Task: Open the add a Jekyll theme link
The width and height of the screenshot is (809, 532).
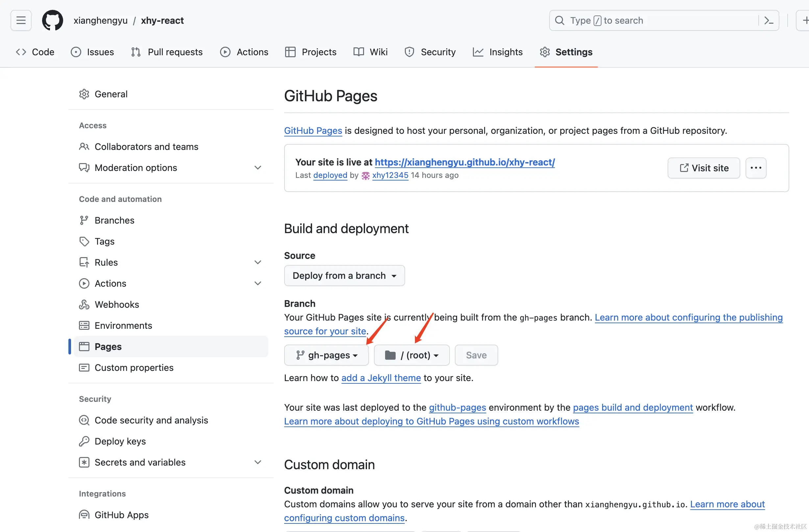Action: pos(381,378)
